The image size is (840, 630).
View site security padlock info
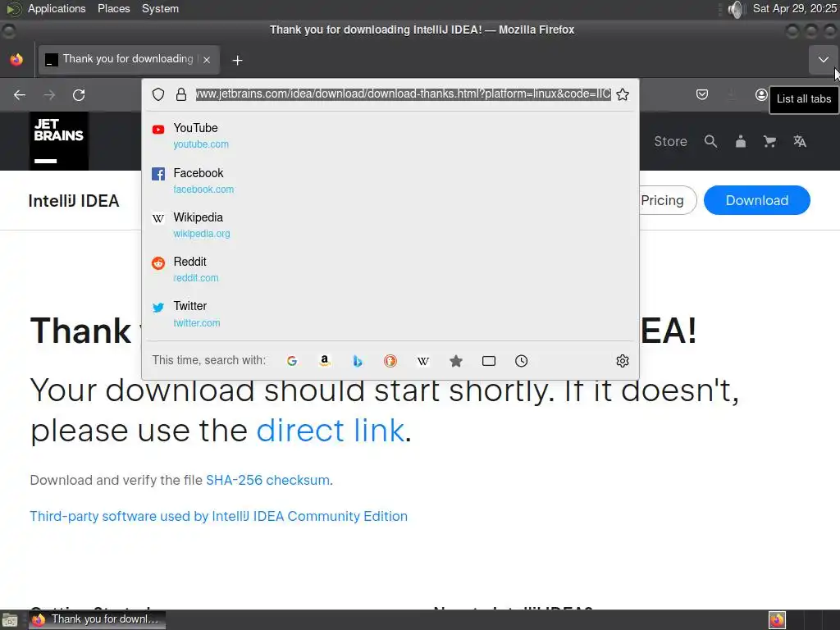181,94
